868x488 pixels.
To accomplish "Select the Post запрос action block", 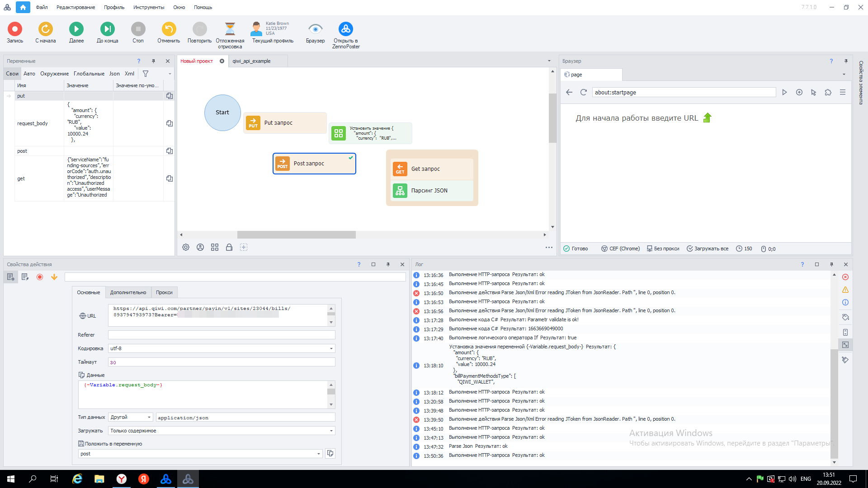I will click(314, 164).
